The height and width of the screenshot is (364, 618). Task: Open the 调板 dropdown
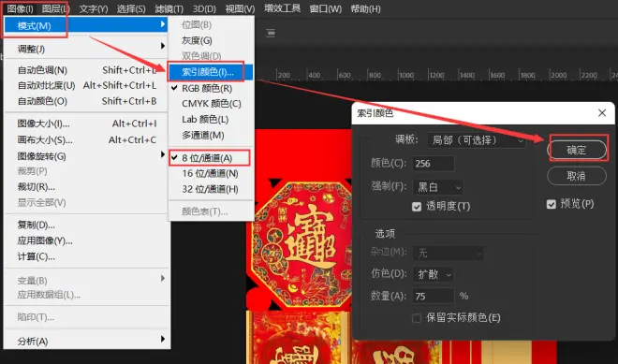476,140
